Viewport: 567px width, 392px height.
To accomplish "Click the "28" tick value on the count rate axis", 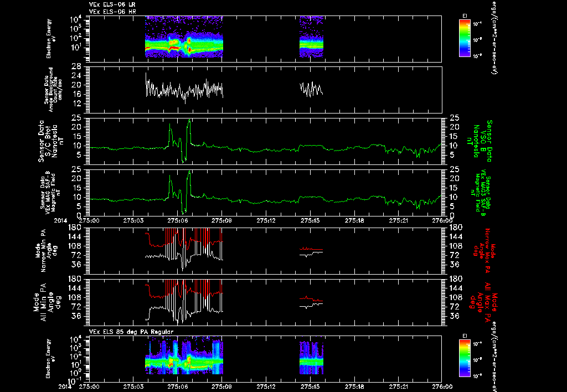I will [x=76, y=66].
